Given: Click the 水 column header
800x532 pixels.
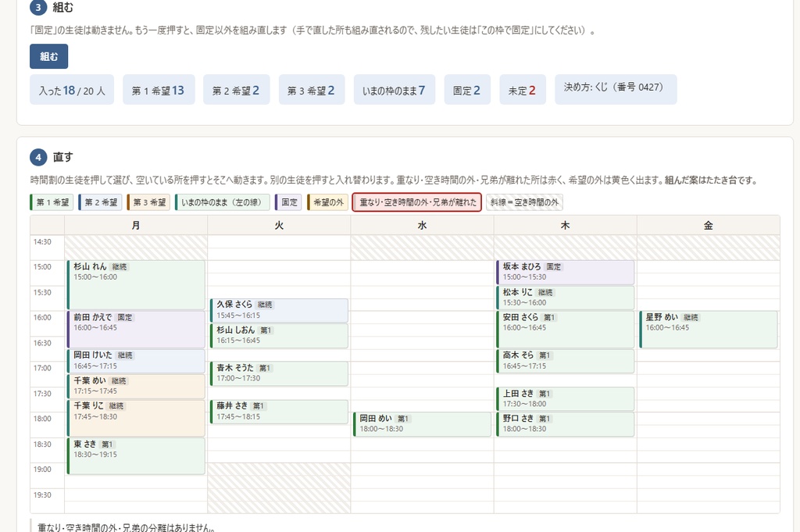Looking at the screenshot, I should point(423,226).
